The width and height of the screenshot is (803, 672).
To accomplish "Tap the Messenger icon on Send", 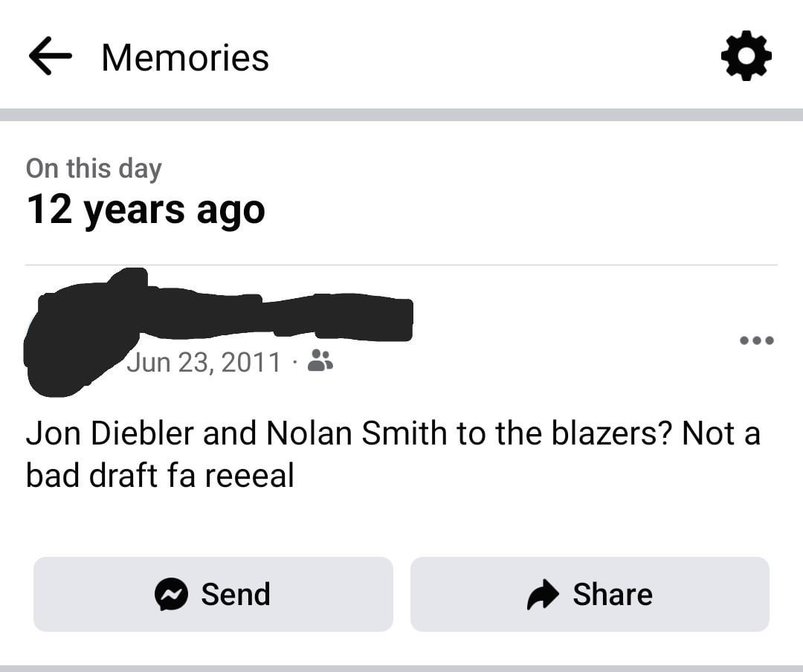I will (x=172, y=595).
